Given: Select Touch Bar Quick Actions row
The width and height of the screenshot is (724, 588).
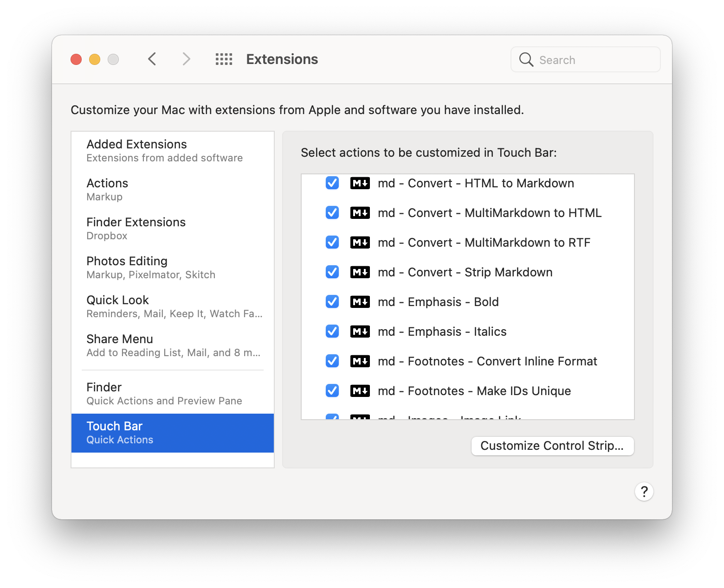Looking at the screenshot, I should (173, 433).
